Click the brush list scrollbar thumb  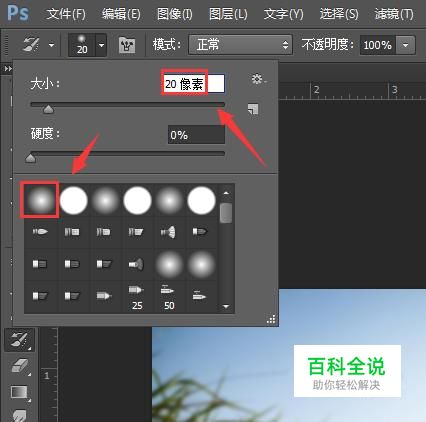[x=226, y=213]
